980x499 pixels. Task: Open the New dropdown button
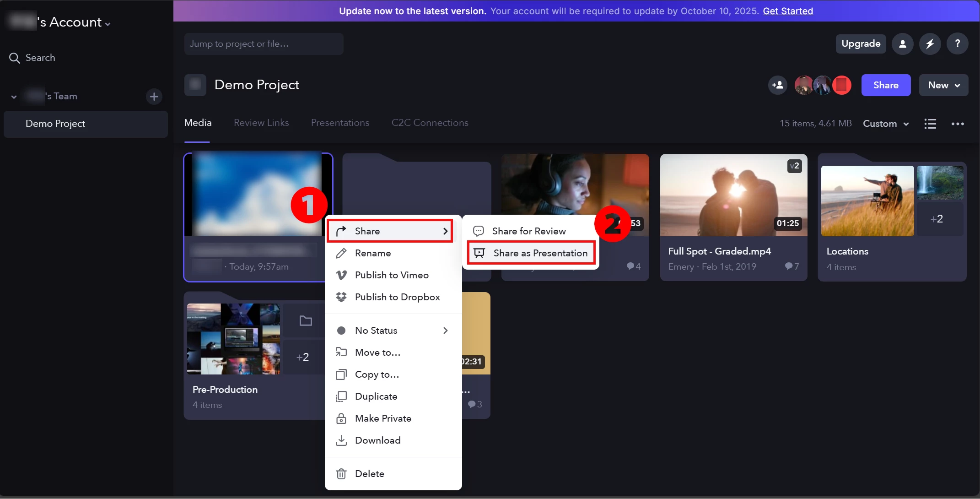(943, 85)
